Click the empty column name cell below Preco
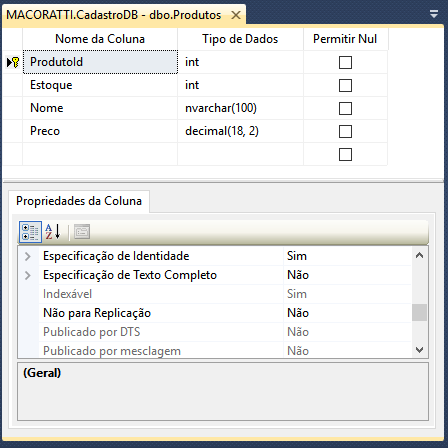The width and height of the screenshot is (448, 448). pos(100,154)
